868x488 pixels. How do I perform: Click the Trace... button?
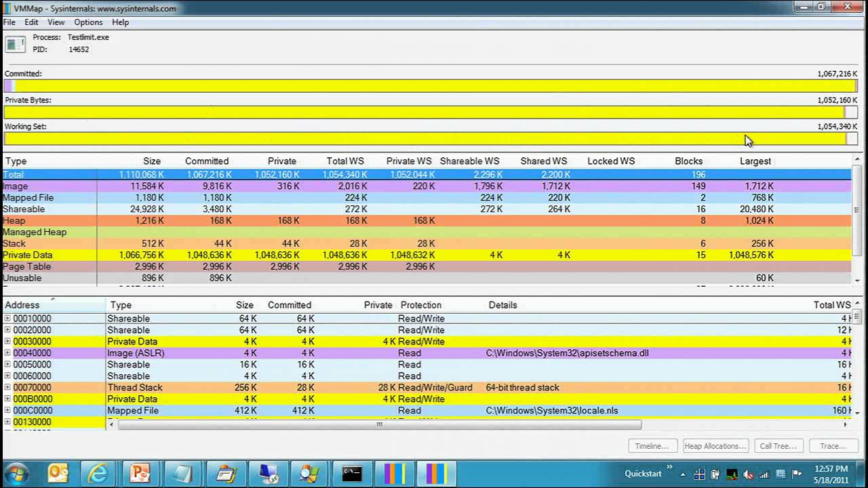point(833,446)
